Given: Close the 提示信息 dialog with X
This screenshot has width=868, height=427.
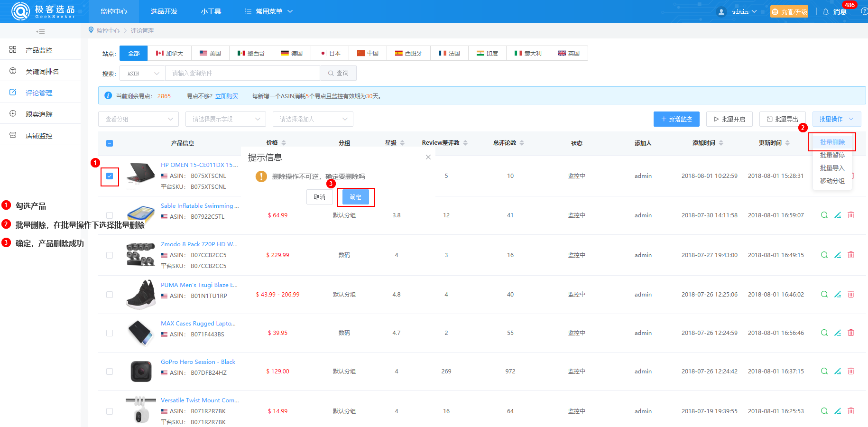Looking at the screenshot, I should point(428,157).
